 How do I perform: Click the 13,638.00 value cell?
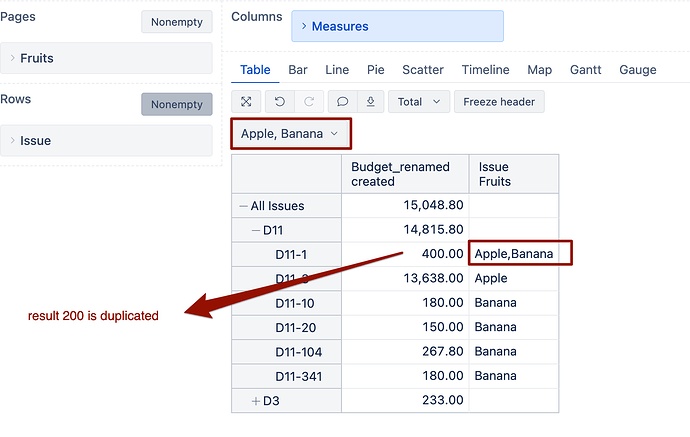coord(405,278)
